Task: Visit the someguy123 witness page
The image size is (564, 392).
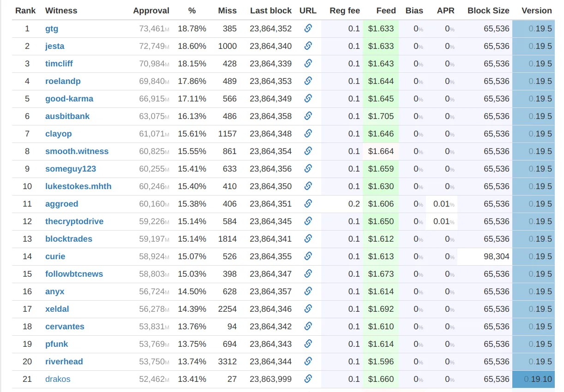Action: pos(71,169)
